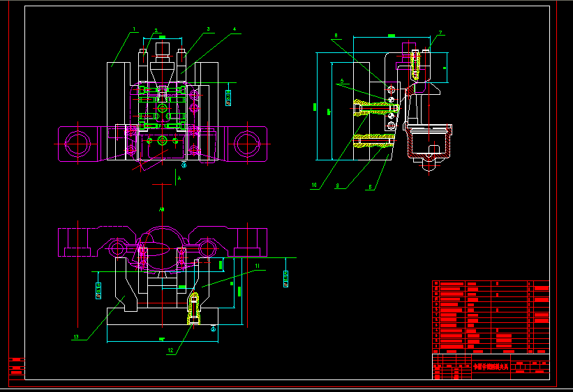Select part balloon number 8
The width and height of the screenshot is (573, 392).
tap(336, 36)
